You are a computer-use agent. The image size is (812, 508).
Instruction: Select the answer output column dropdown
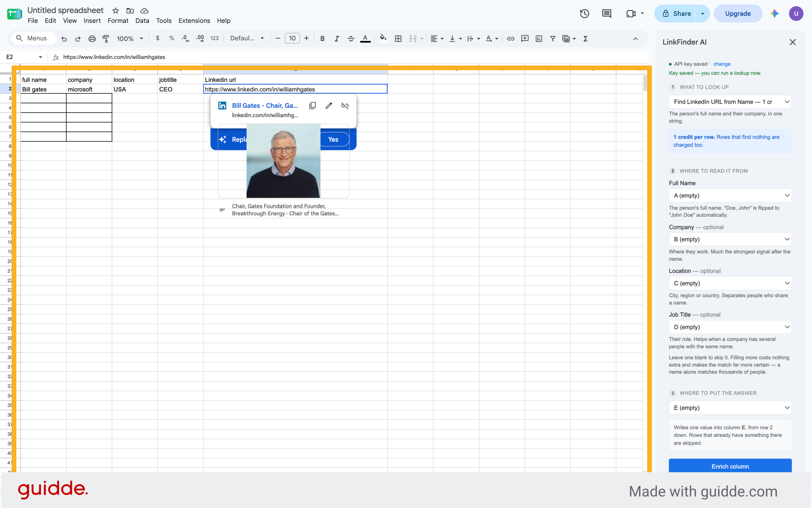pyautogui.click(x=730, y=408)
